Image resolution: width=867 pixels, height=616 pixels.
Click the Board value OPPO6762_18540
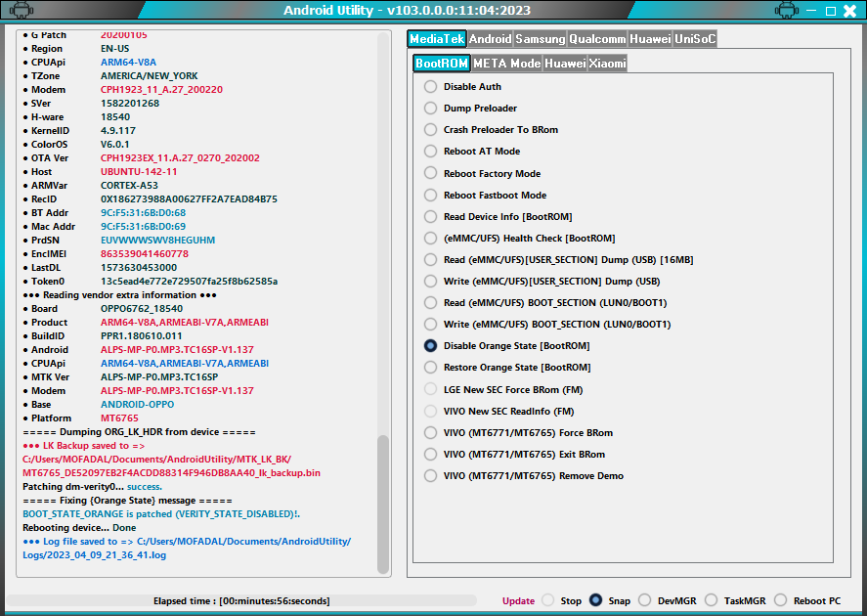pos(142,309)
